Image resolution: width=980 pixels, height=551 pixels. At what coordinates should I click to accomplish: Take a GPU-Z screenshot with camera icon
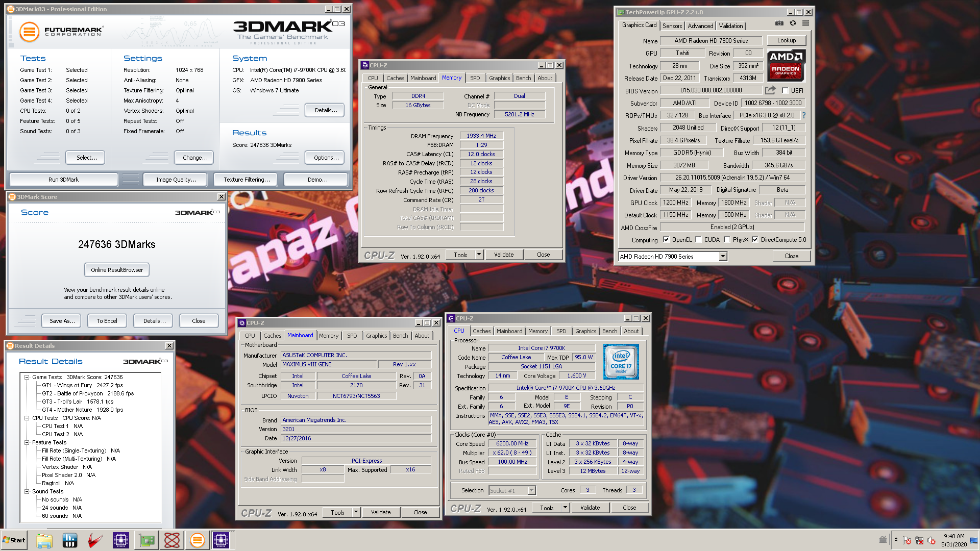click(779, 23)
